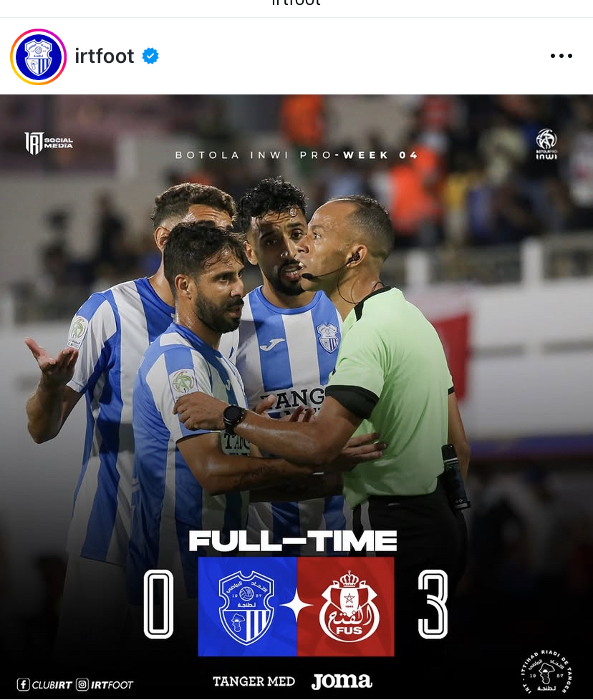Open the irtfoot profile picture story
593x700 pixels.
coord(39,57)
